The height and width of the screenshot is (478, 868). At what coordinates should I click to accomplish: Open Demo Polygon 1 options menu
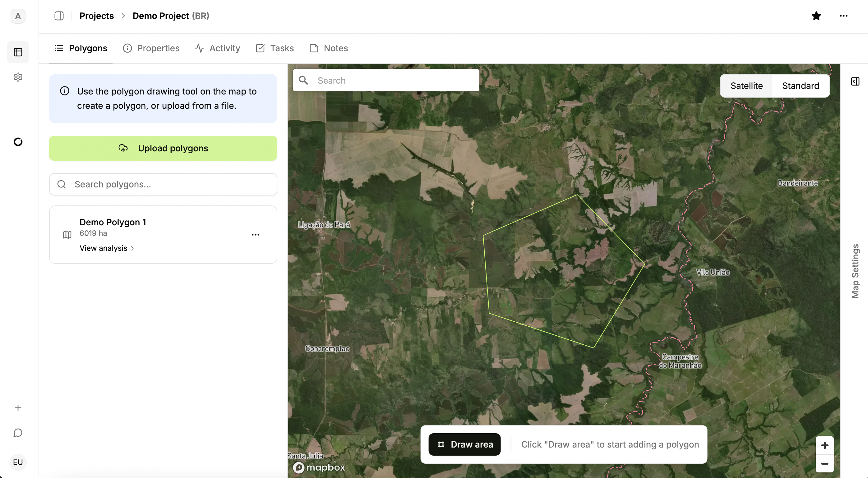(256, 234)
